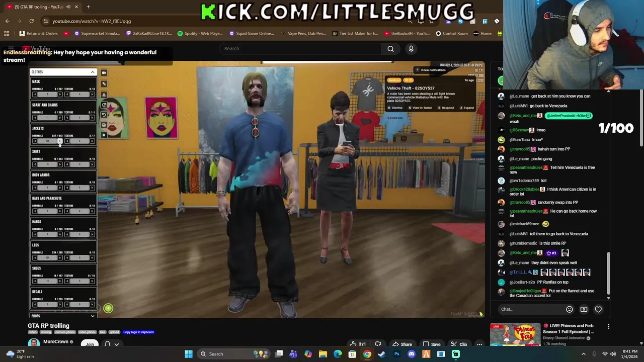The width and height of the screenshot is (644, 362).
Task: Open more options on Phineas and Ferb video
Action: coord(608,327)
